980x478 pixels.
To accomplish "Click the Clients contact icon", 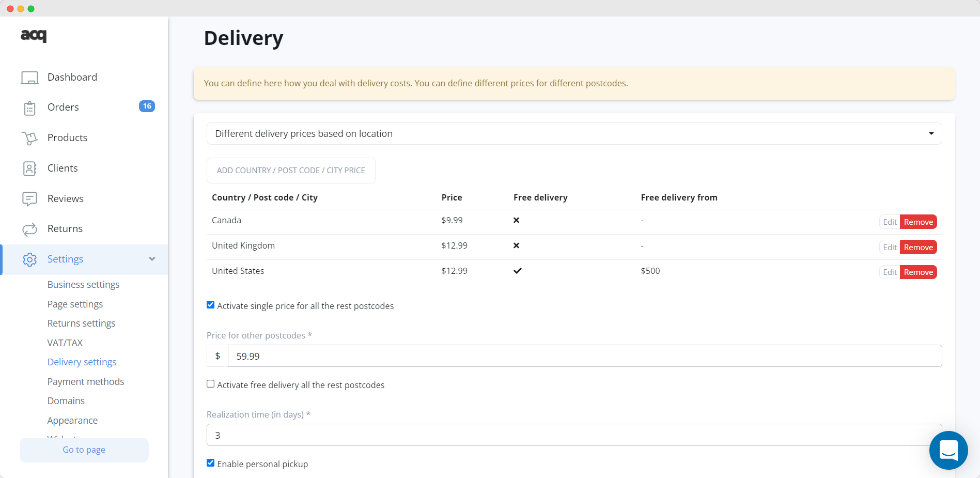I will [29, 168].
